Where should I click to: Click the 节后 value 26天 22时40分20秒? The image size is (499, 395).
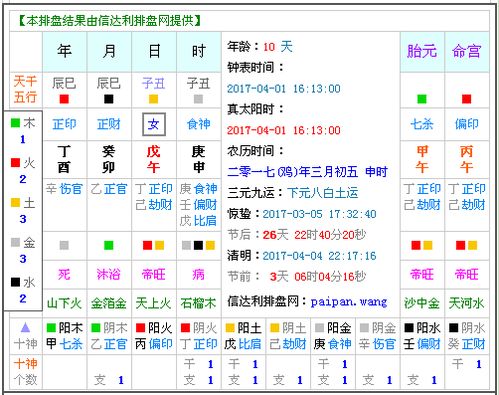[314, 235]
